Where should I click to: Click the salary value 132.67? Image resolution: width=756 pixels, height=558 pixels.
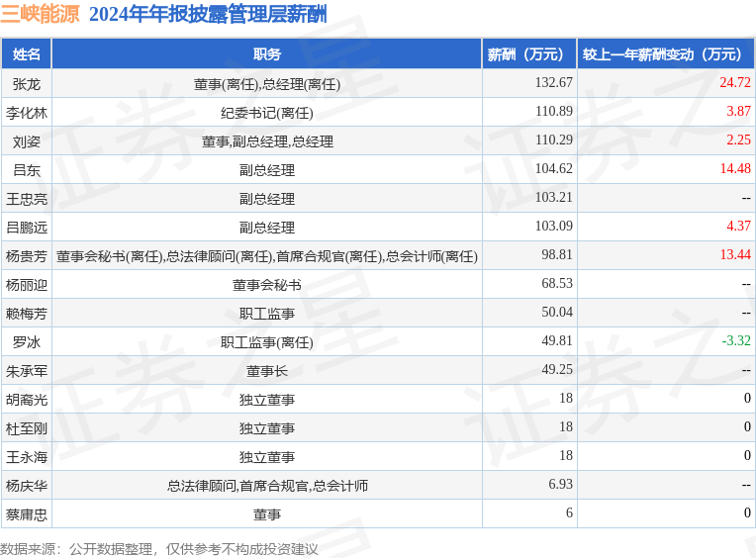coord(553,82)
